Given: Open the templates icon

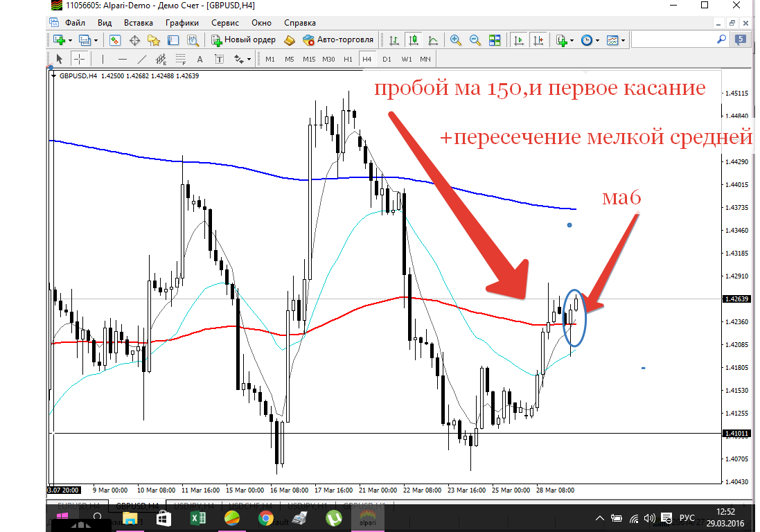Looking at the screenshot, I should click(x=612, y=40).
